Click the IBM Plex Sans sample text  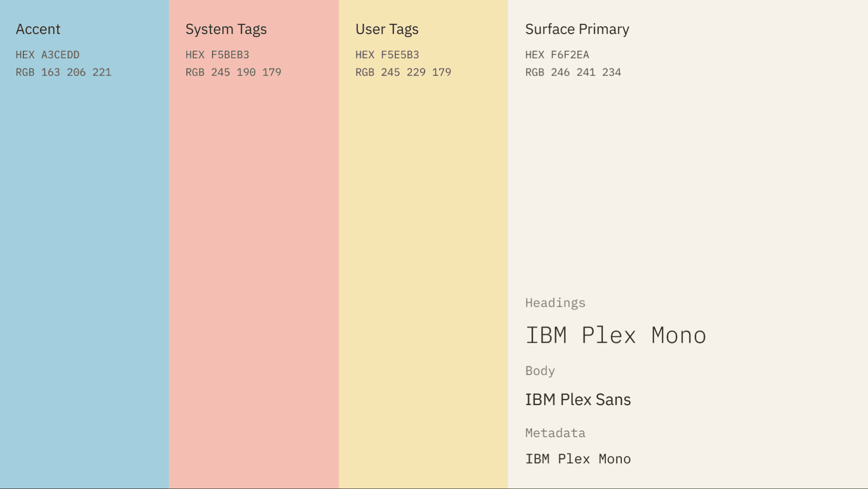pyautogui.click(x=578, y=400)
